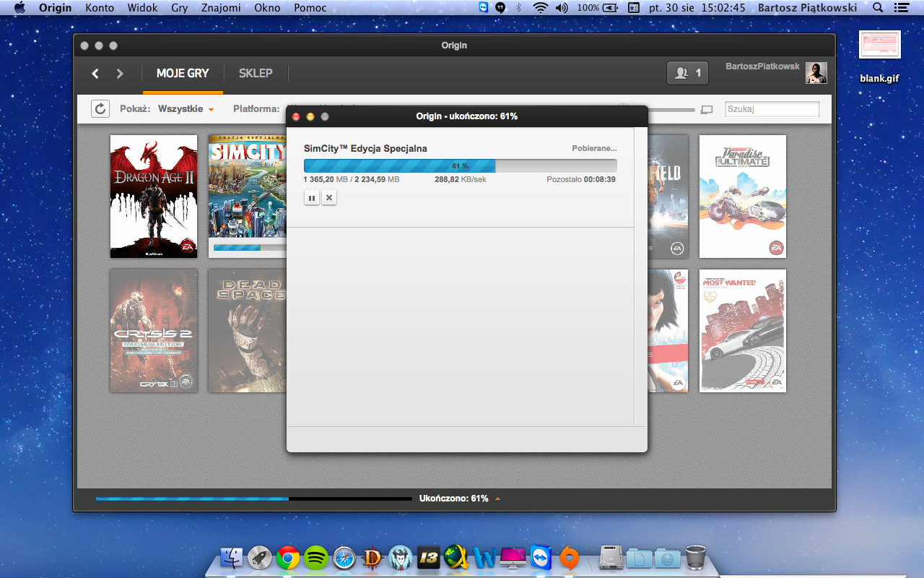This screenshot has height=578, width=924.
Task: Select the Battlefield game cover
Action: [x=668, y=197]
